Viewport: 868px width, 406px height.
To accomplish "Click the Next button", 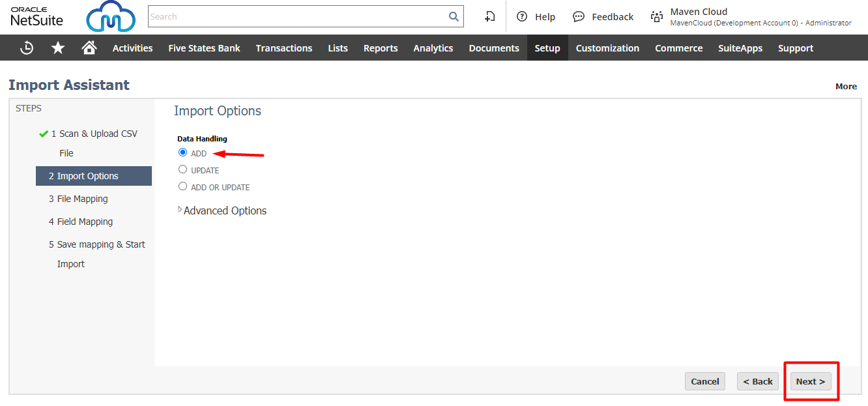I will click(x=810, y=381).
